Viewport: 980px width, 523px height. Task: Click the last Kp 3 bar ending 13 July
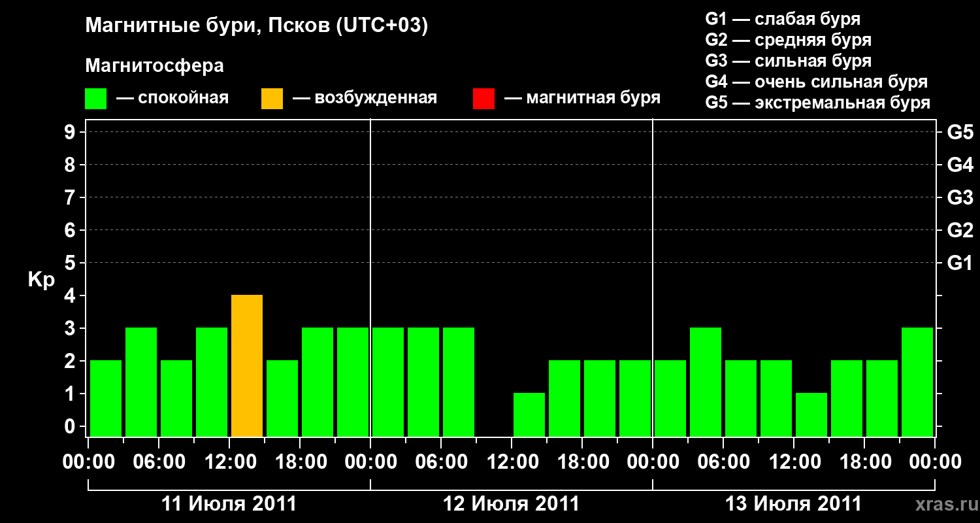[917, 382]
